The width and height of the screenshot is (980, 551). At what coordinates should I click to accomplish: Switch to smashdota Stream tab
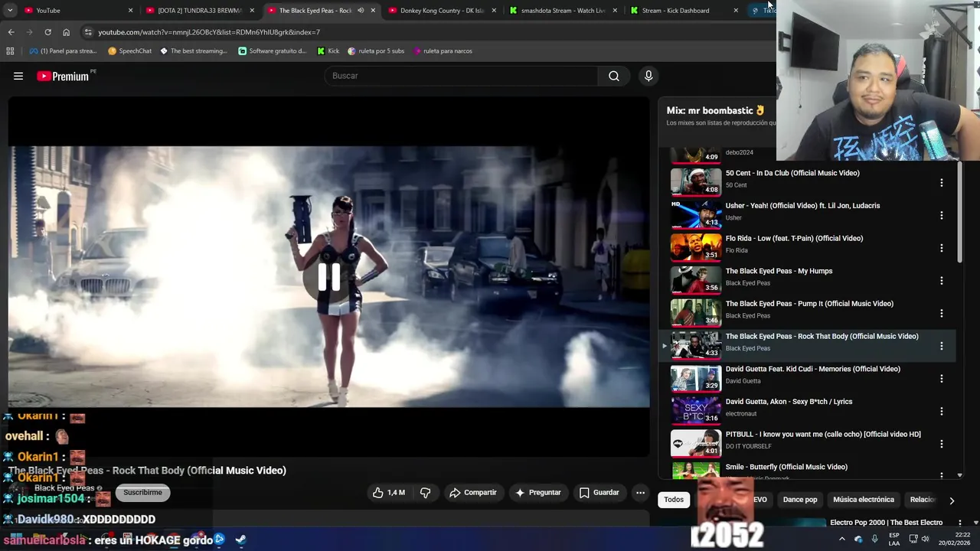coord(563,11)
